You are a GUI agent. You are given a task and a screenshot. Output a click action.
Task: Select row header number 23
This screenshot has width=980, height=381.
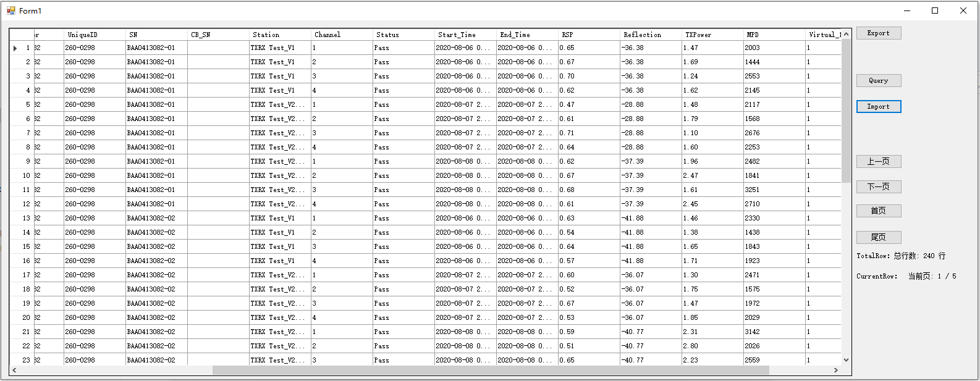[22, 360]
